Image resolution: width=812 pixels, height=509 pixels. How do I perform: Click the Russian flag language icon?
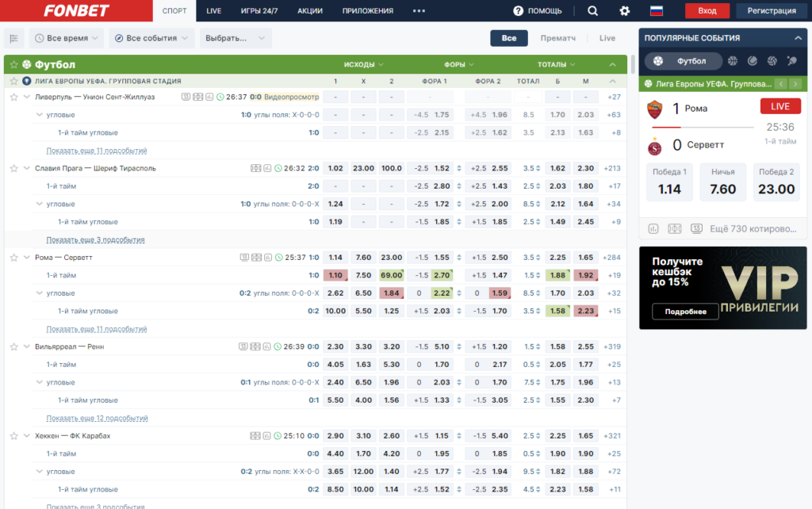657,11
